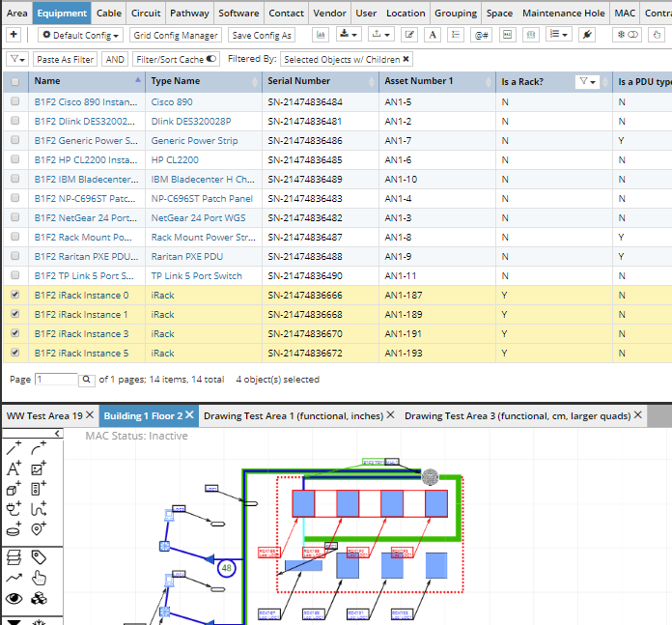
Task: Check the B1F2 Cisco 890 row checkbox
Action: pyautogui.click(x=15, y=101)
